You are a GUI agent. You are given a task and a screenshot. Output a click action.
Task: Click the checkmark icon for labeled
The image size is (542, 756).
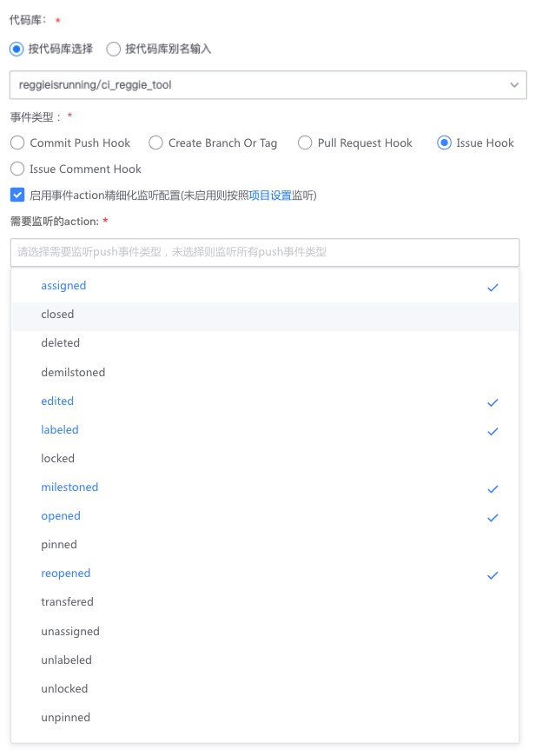coord(492,431)
